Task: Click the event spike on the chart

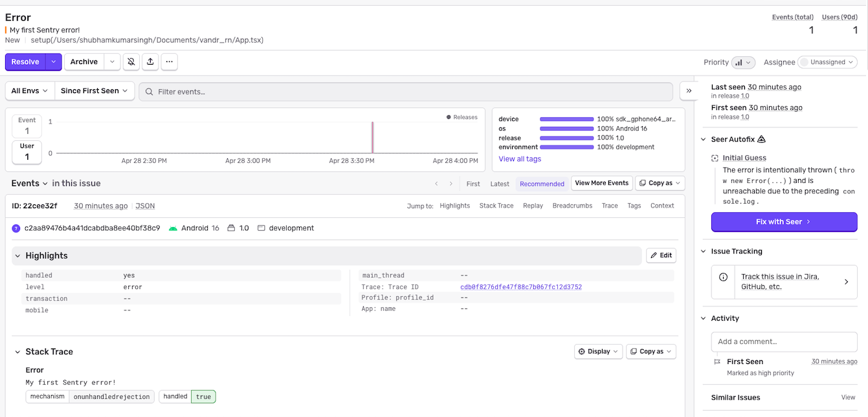Action: pos(372,137)
